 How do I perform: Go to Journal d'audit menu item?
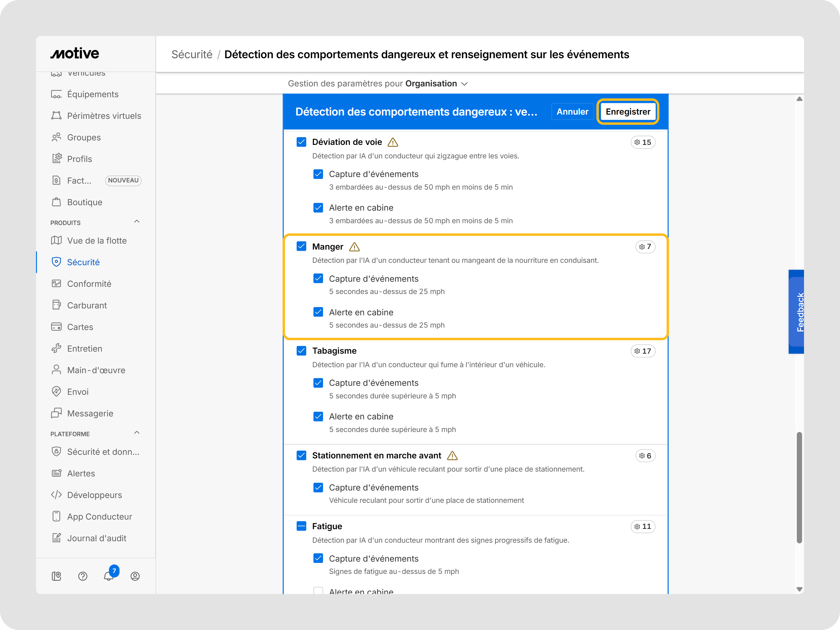(x=97, y=538)
